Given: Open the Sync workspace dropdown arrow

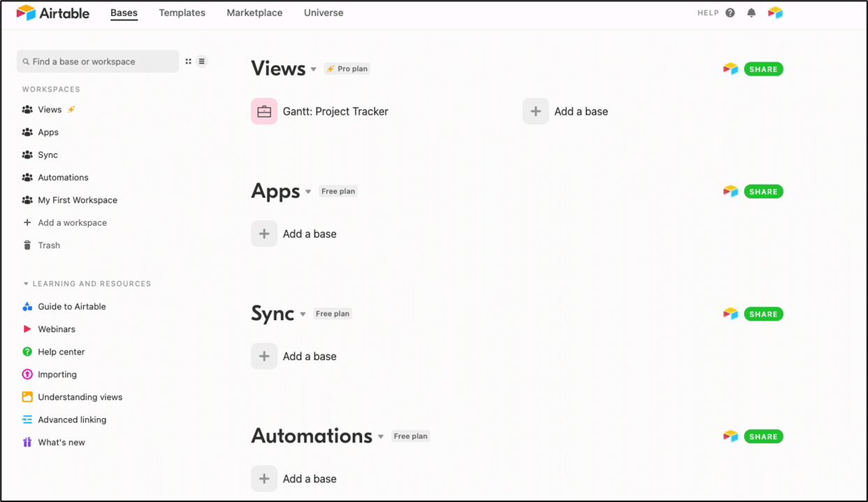Looking at the screenshot, I should click(303, 315).
